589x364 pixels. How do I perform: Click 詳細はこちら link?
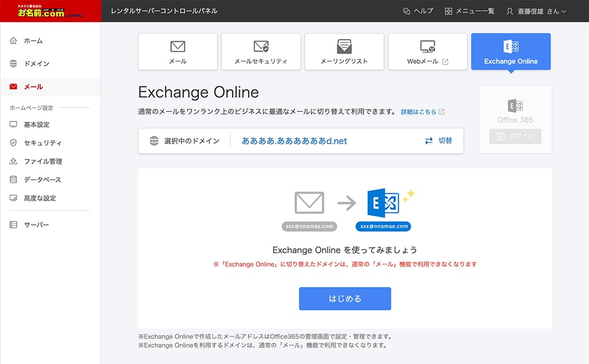pyautogui.click(x=422, y=112)
